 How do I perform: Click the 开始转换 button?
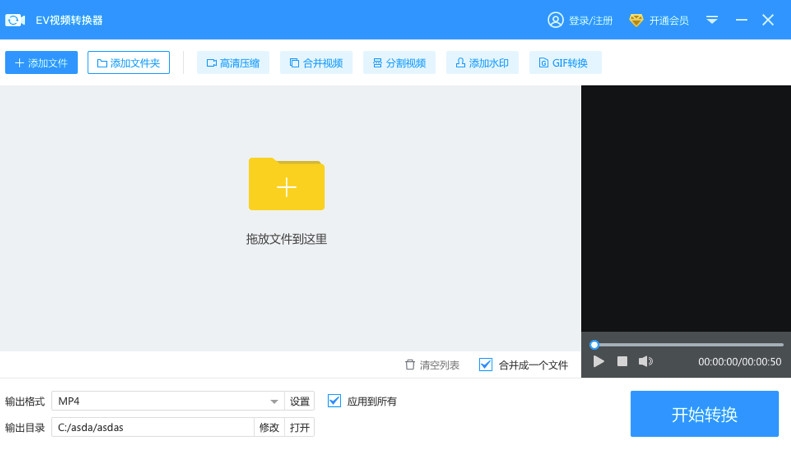704,414
